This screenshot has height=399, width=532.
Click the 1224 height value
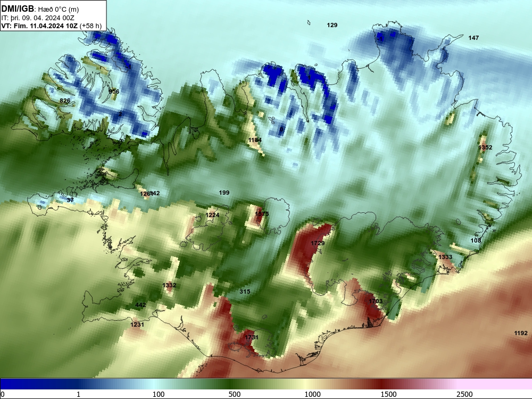(212, 215)
